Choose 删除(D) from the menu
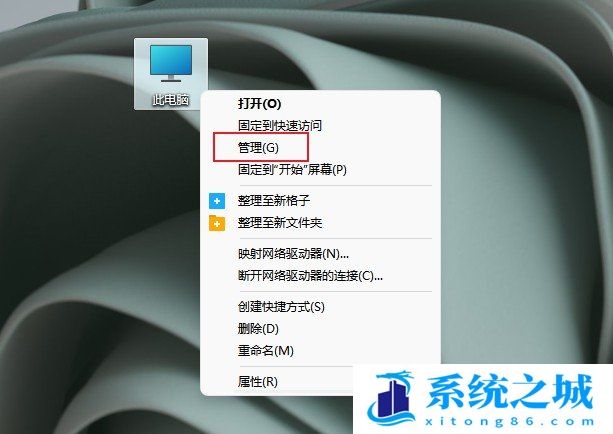Screen dimensions: 613x434 pyautogui.click(x=258, y=328)
